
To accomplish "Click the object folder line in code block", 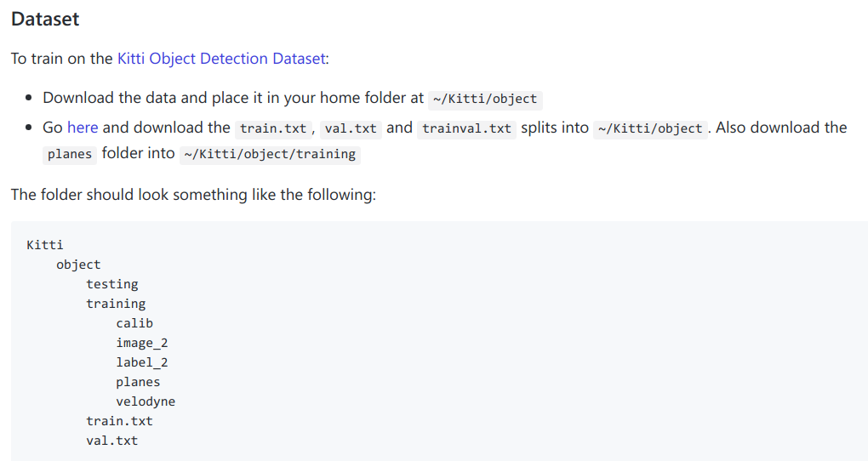I will (x=78, y=265).
